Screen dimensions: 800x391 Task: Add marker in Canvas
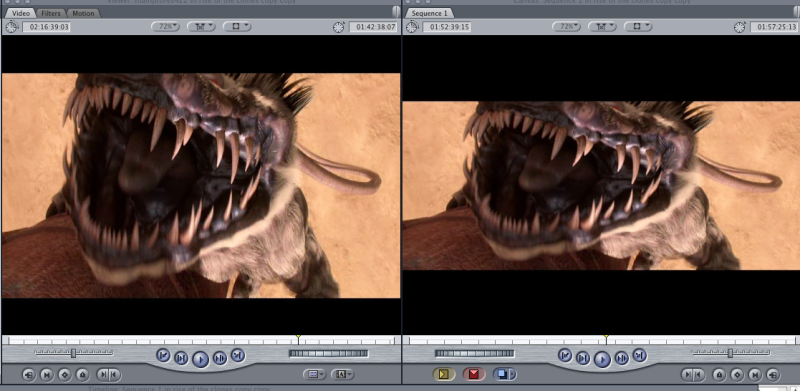pyautogui.click(x=719, y=375)
